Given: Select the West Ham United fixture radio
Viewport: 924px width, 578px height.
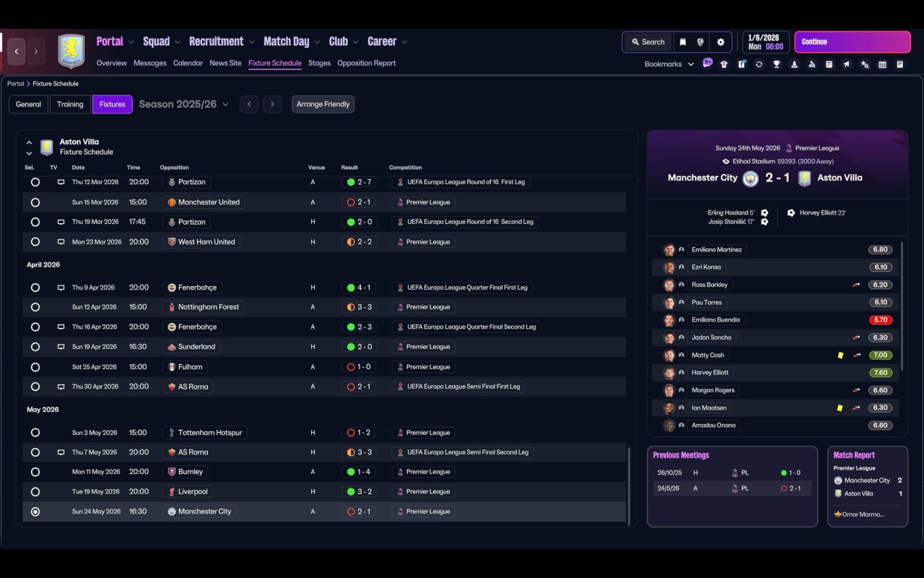Looking at the screenshot, I should coord(35,242).
